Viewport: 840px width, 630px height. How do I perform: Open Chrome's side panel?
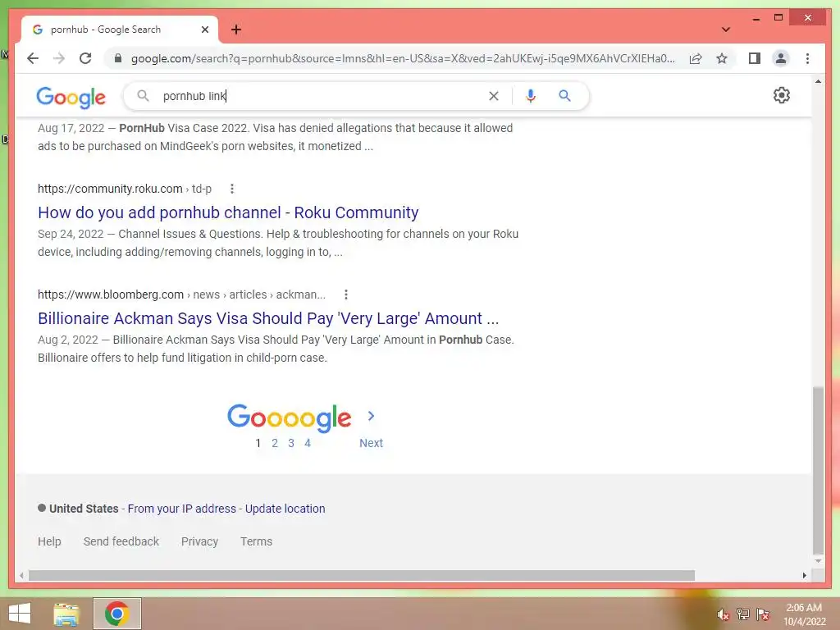[755, 58]
